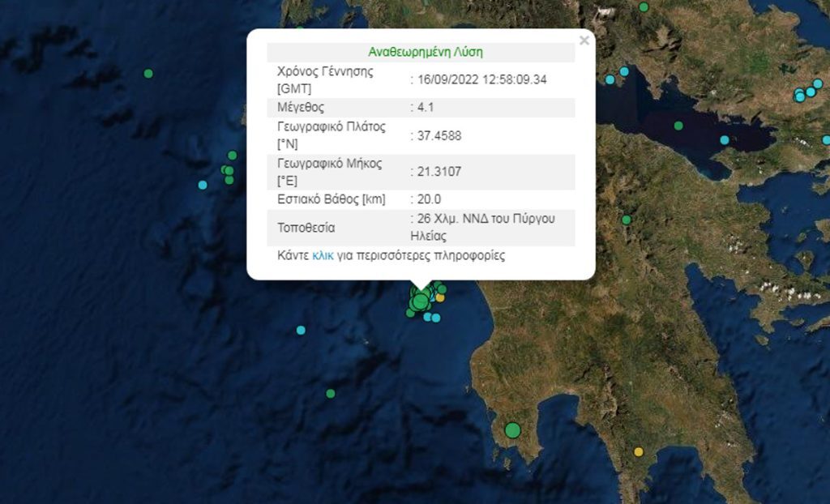830x504 pixels.
Task: Close the earthquake info popup
Action: coord(584,41)
